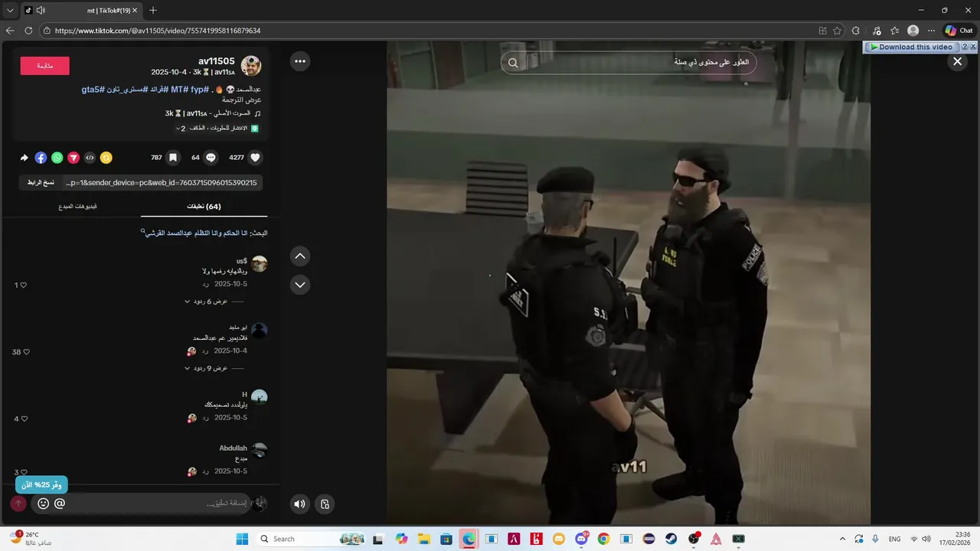Open help on the download bar
The width and height of the screenshot is (980, 551).
(x=965, y=47)
